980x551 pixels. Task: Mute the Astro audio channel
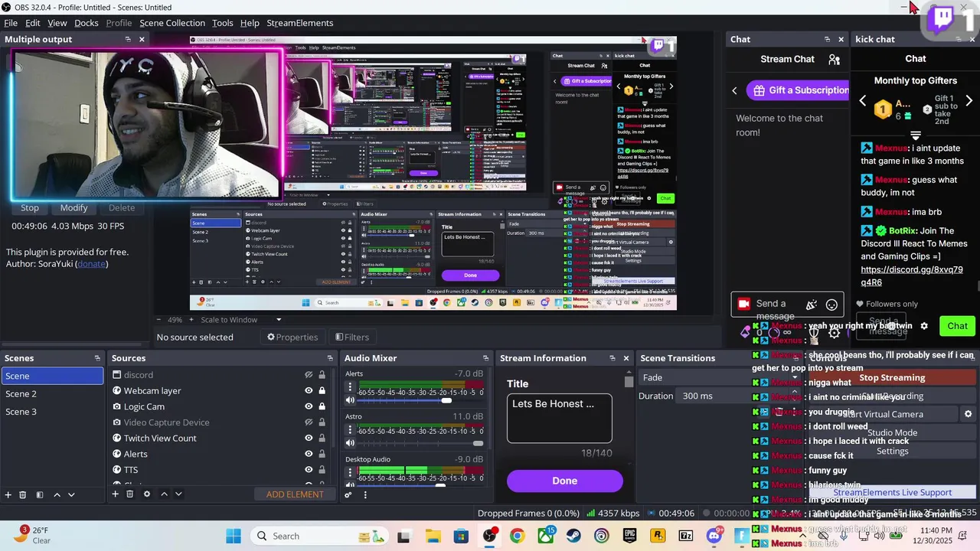click(x=350, y=443)
